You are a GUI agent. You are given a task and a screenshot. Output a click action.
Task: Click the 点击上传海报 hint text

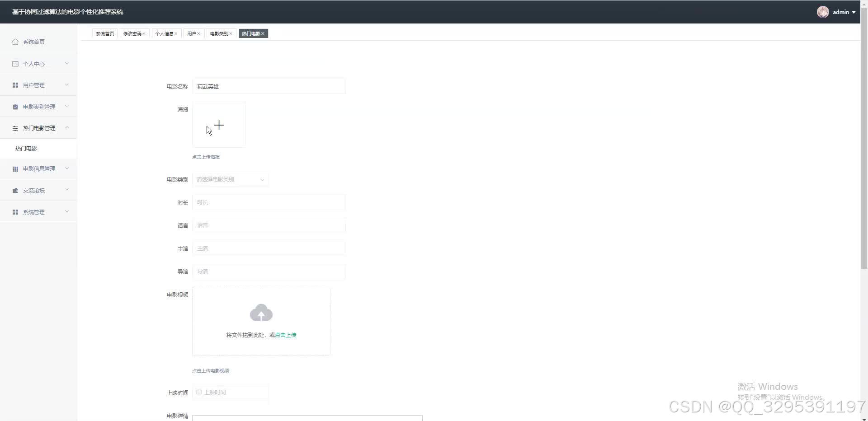[206, 157]
